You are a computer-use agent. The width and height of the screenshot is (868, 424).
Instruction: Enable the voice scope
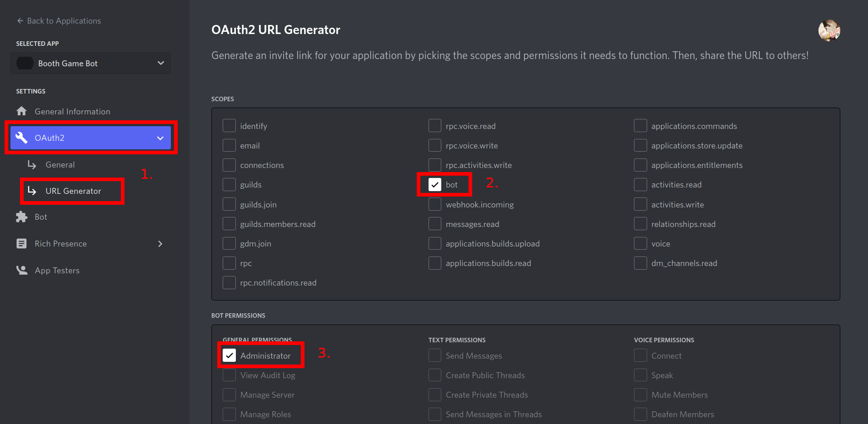(640, 243)
